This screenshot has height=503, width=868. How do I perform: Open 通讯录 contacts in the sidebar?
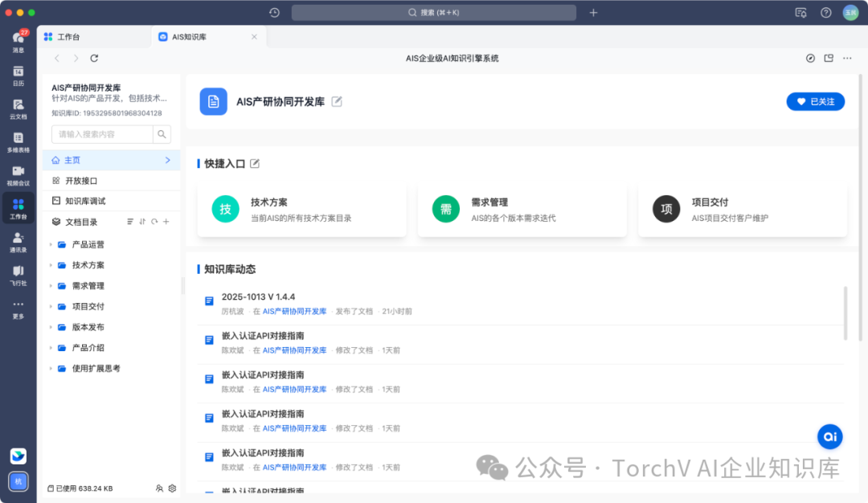click(18, 242)
